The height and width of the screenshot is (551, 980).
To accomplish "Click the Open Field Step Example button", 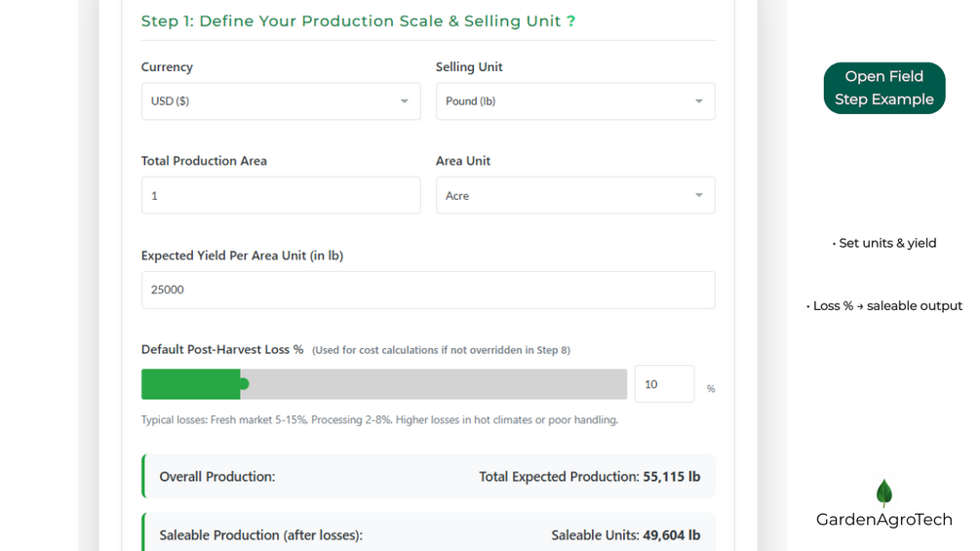I will pyautogui.click(x=883, y=89).
